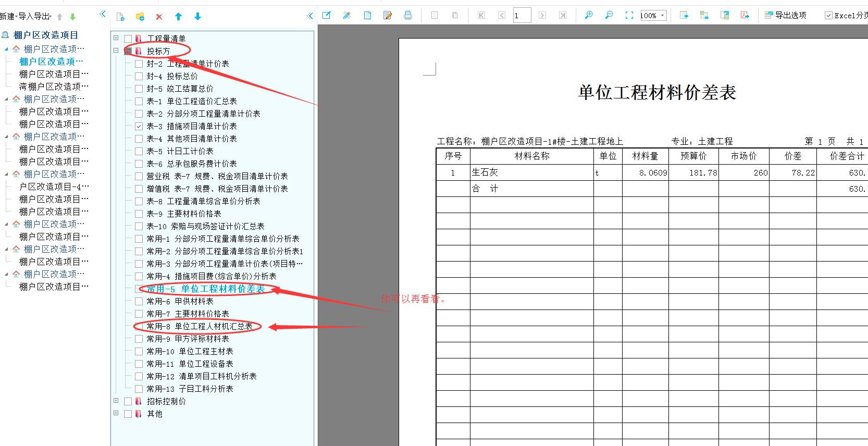Viewport: 868px width, 446px height.
Task: Move report down with the blue down arrow
Action: (197, 17)
